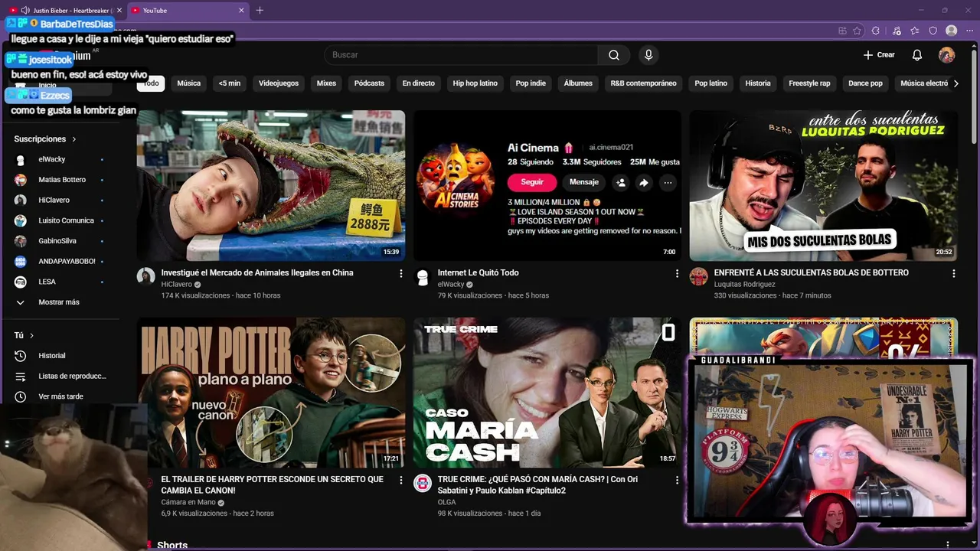Open options for Suculentas Bolas video
The image size is (980, 551).
pos(953,273)
